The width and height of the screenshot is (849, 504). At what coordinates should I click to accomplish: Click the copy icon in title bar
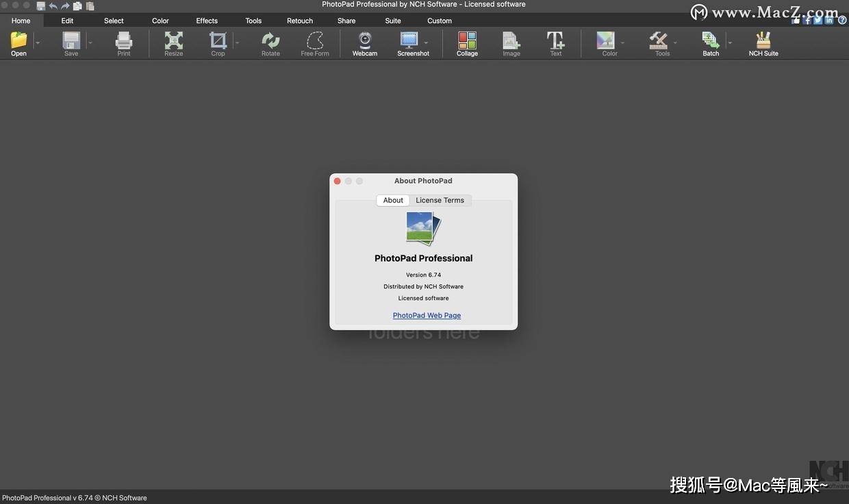click(x=77, y=5)
